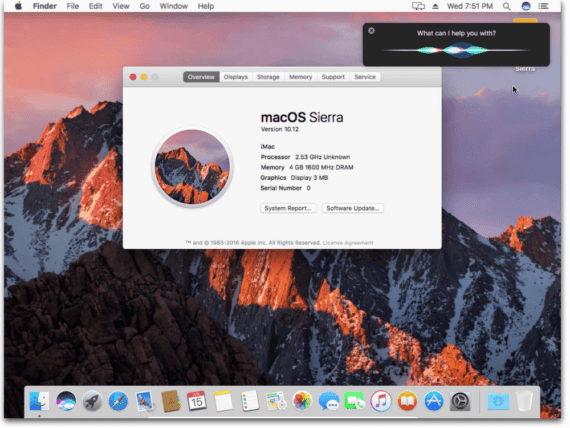This screenshot has width=570, height=428.
Task: Switch to the Storage tab
Action: point(268,77)
